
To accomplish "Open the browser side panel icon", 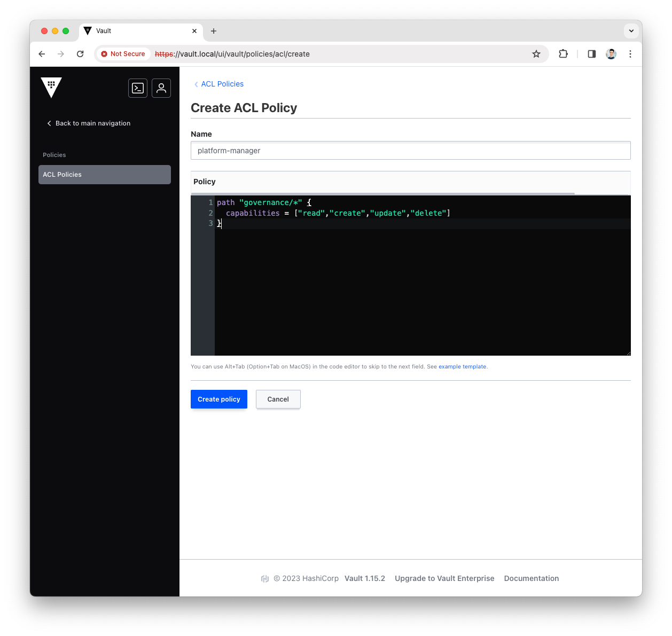I will (591, 54).
